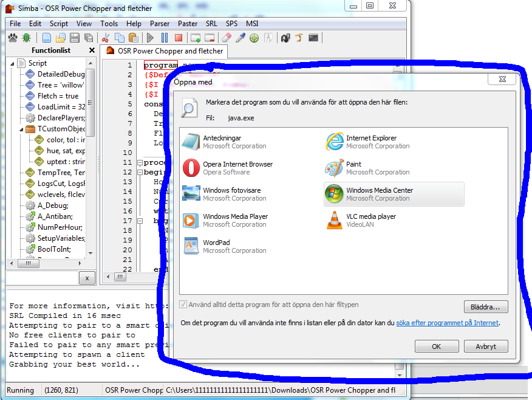Open the Edit menu
This screenshot has height=400, width=532.
click(35, 24)
